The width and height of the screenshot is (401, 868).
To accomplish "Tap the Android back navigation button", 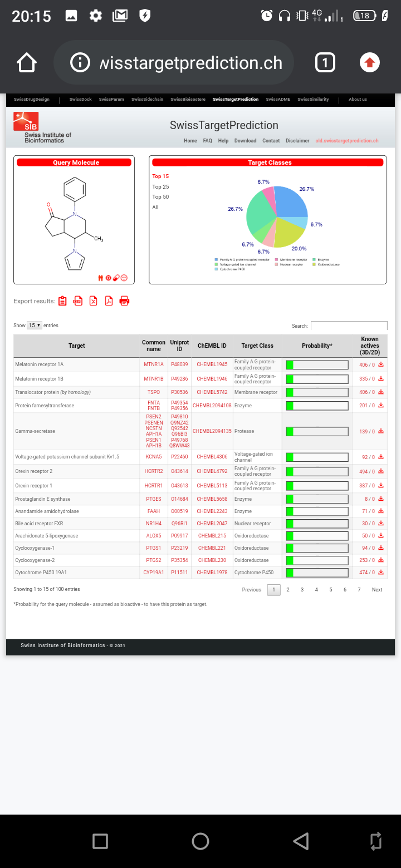I will (x=301, y=841).
